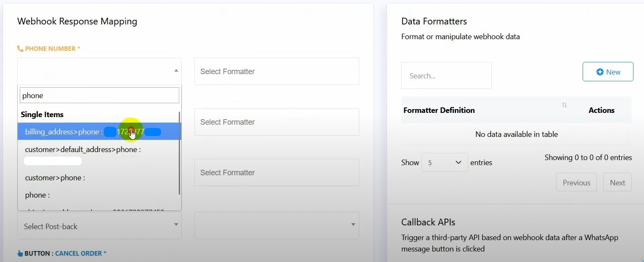Open the third Select Formatter field
Image resolution: width=644 pixels, height=262 pixels.
point(276,173)
